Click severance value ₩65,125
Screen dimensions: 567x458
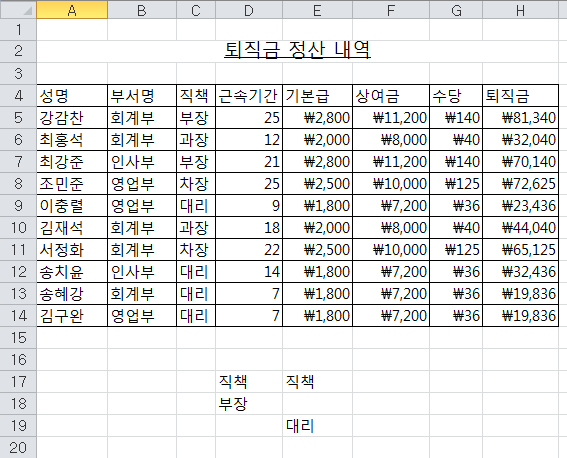click(521, 250)
